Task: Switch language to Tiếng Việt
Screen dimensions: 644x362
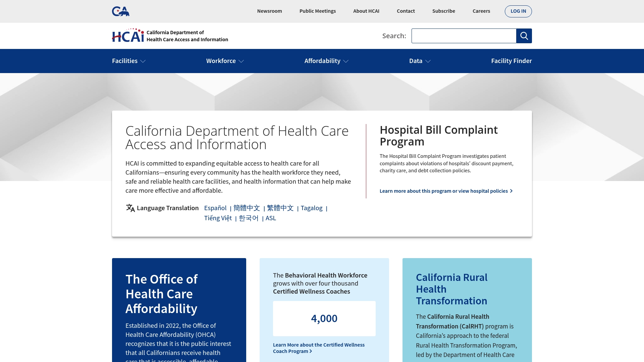Action: pyautogui.click(x=218, y=218)
